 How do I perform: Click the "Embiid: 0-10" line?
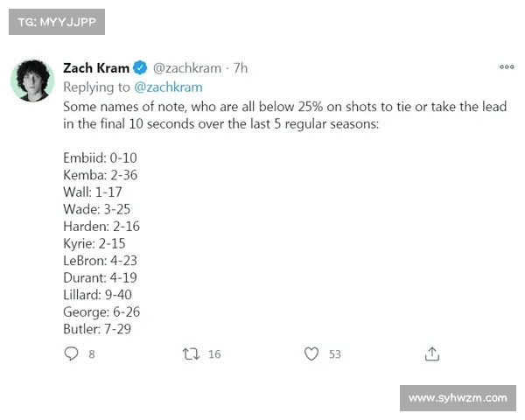pos(100,157)
